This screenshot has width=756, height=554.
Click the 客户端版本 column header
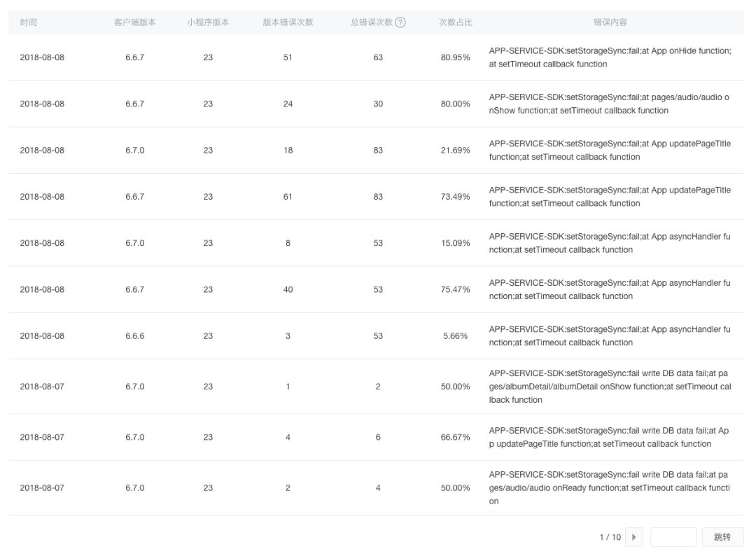[135, 22]
